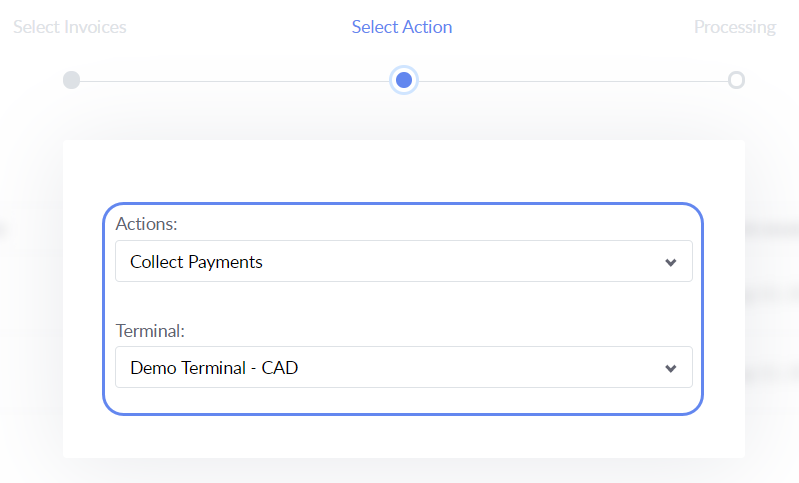
Task: Click progress line between Select Invoices and Select Action
Action: tap(235, 80)
